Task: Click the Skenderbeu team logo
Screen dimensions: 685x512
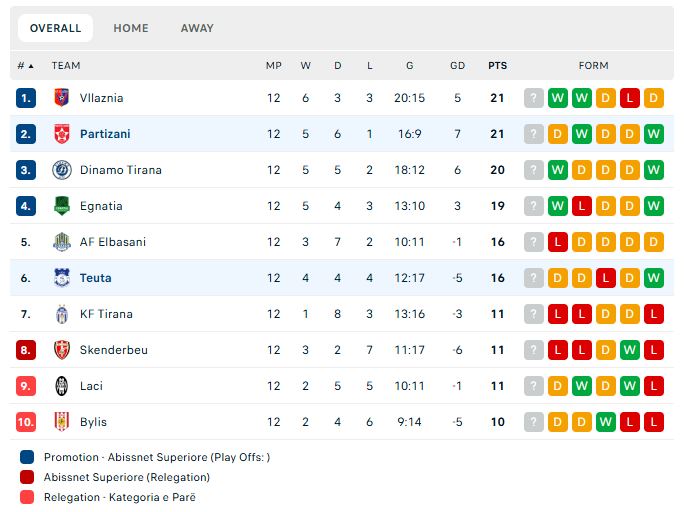Action: (62, 350)
